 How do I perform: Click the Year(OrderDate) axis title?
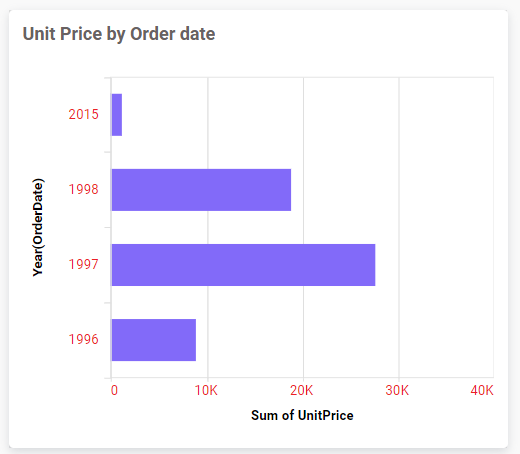point(38,227)
